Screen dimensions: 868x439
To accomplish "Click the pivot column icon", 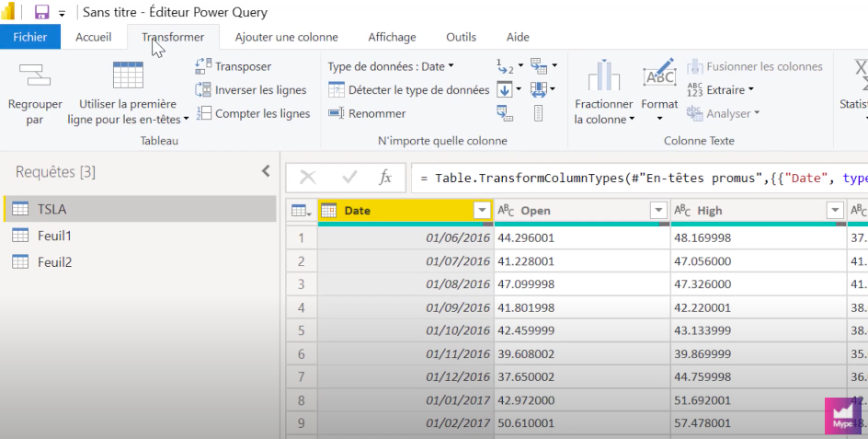I will coord(504,113).
